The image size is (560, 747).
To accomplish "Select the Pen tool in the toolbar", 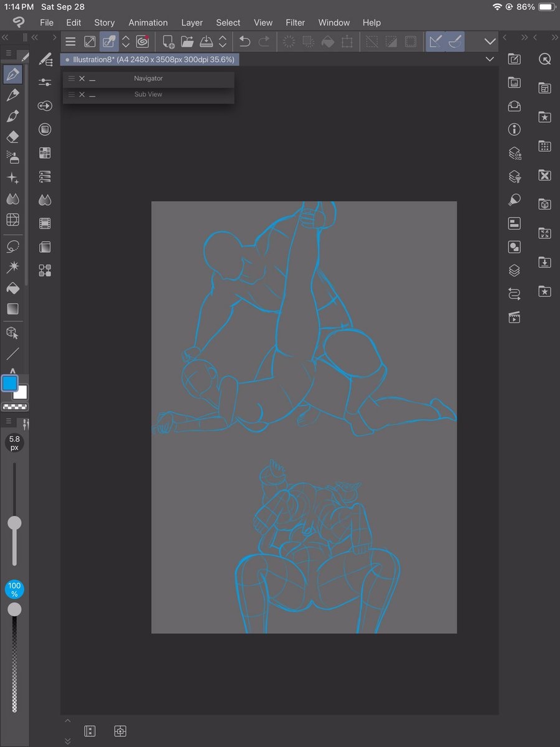I will click(12, 75).
